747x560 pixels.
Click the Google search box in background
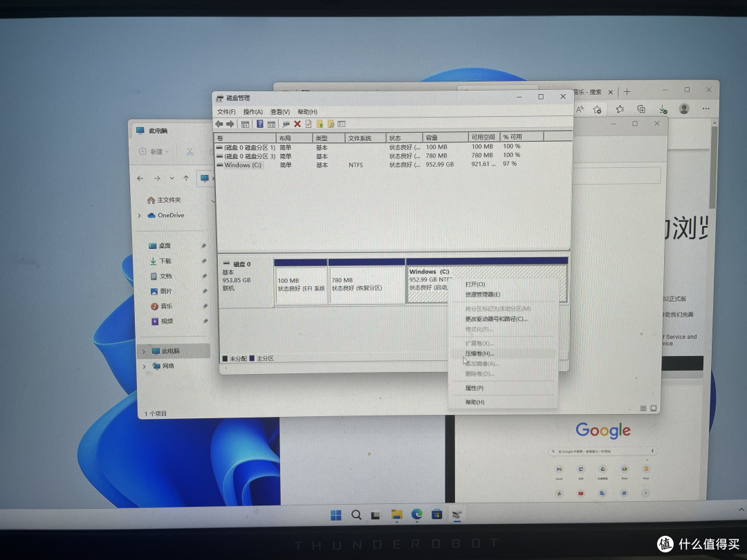point(602,451)
